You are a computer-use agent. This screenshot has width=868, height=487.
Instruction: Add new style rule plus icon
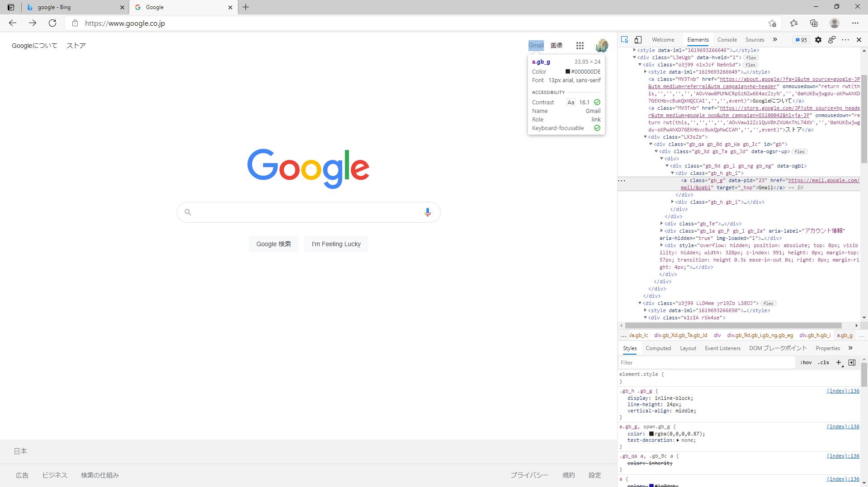tap(839, 362)
